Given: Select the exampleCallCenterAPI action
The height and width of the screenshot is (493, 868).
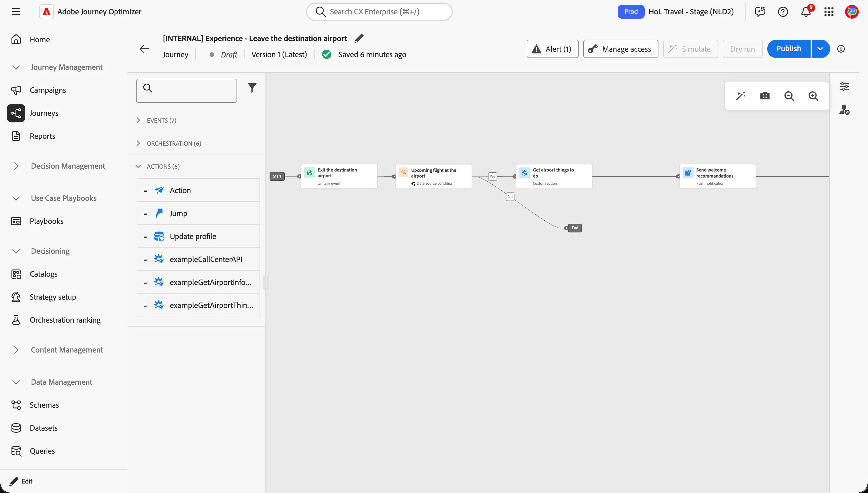Looking at the screenshot, I should tap(198, 259).
